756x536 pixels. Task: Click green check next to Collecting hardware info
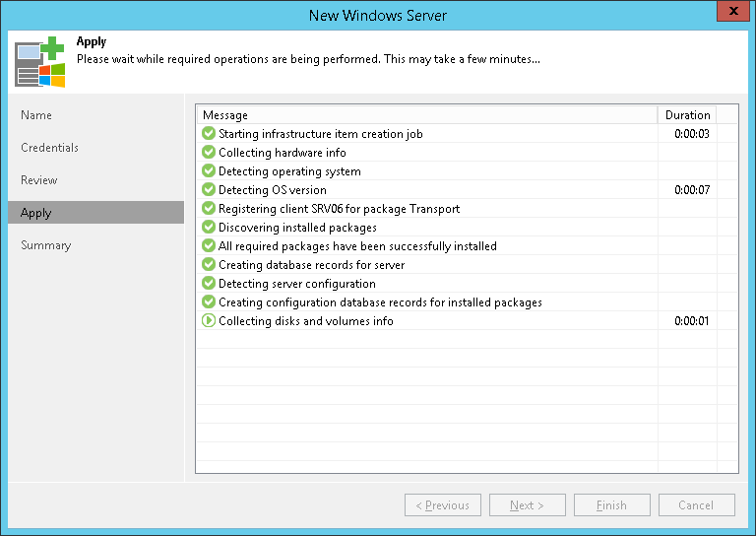(x=209, y=153)
